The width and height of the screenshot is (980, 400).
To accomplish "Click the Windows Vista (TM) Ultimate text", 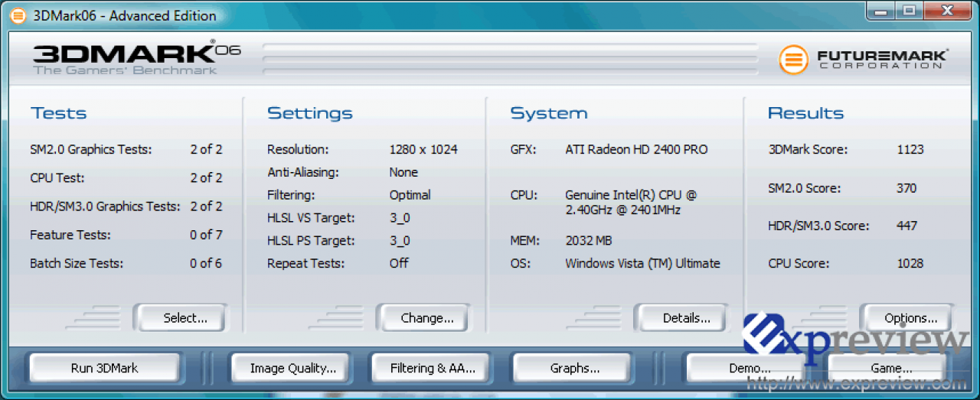I will tap(642, 263).
